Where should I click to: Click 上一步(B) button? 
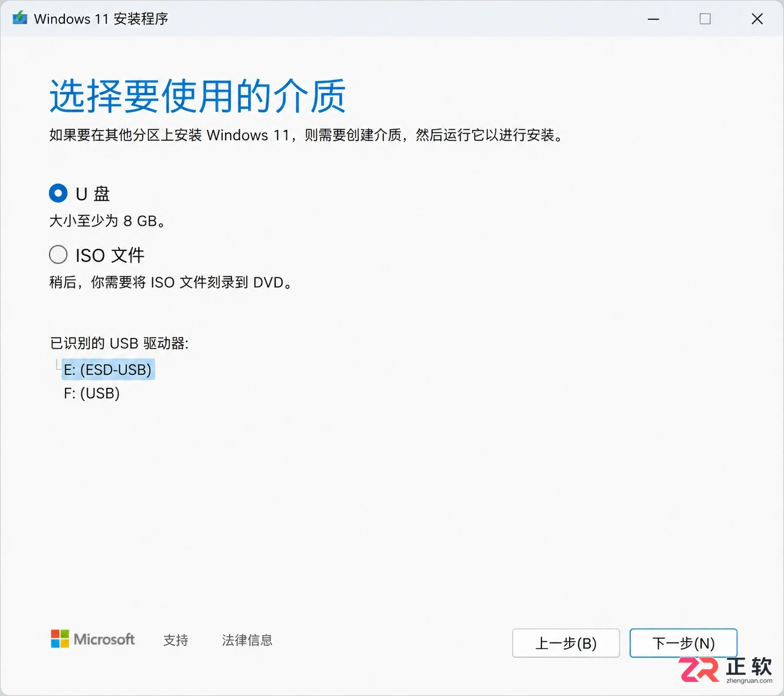pyautogui.click(x=566, y=643)
